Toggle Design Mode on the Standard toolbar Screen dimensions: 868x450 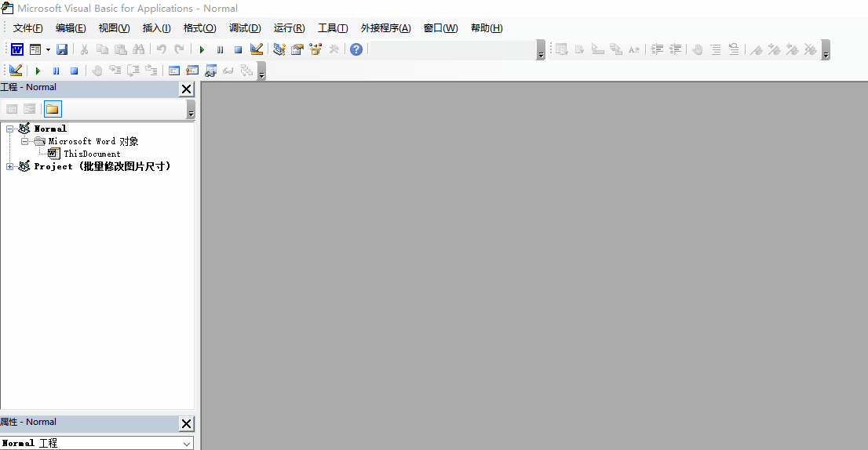pos(257,49)
